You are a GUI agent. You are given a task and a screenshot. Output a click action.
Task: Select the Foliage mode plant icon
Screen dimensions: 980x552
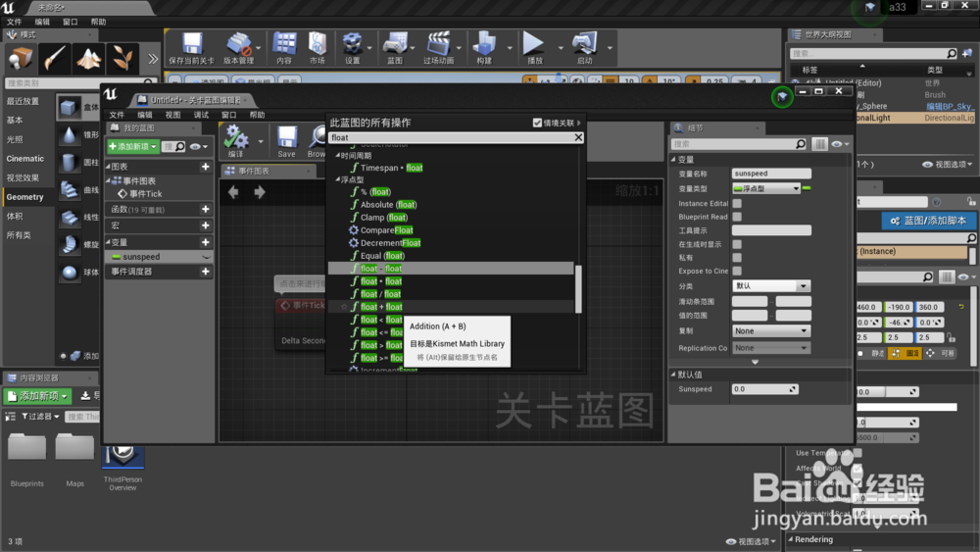click(122, 59)
